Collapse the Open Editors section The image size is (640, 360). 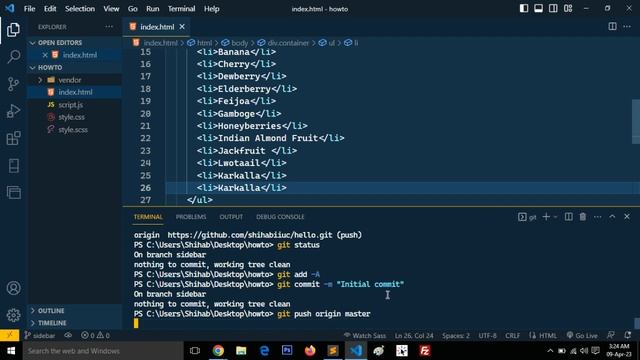click(33, 42)
